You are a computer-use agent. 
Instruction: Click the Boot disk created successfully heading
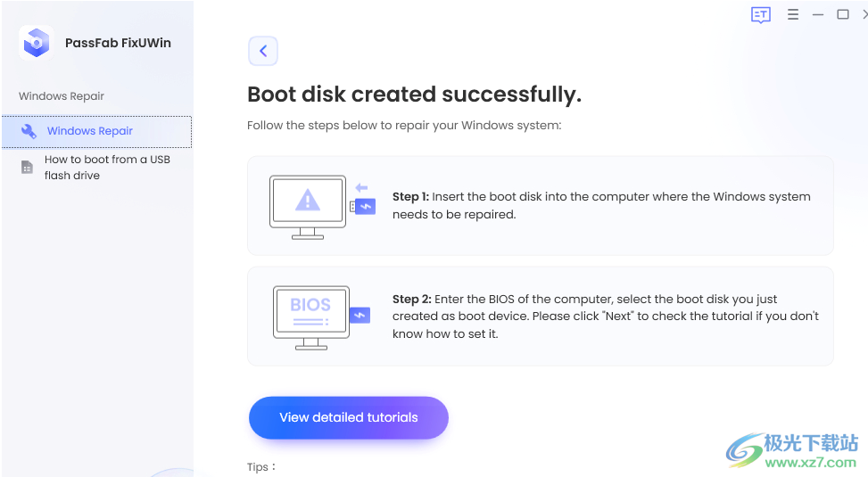414,95
